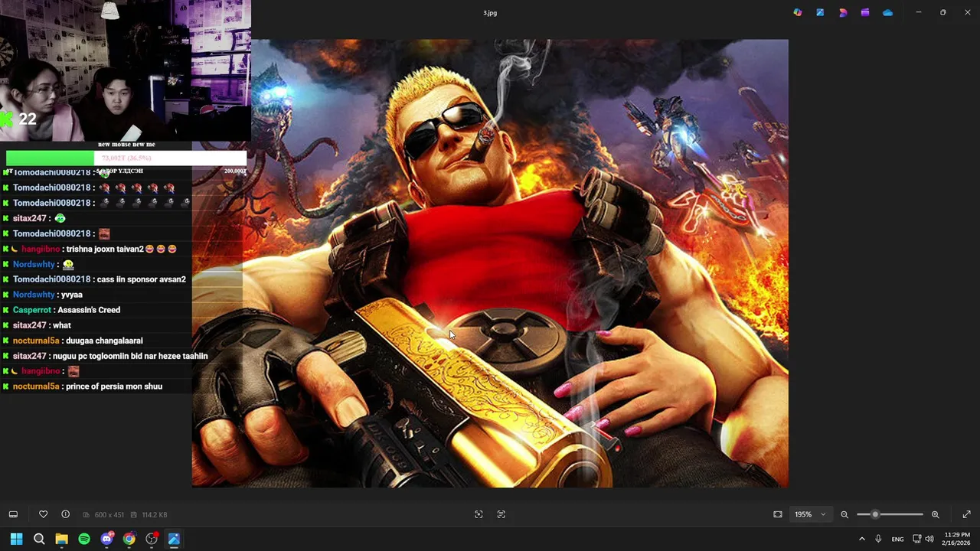The height and width of the screenshot is (551, 980).
Task: Open Clipchamp video editor icon in title bar
Action: pos(865,12)
